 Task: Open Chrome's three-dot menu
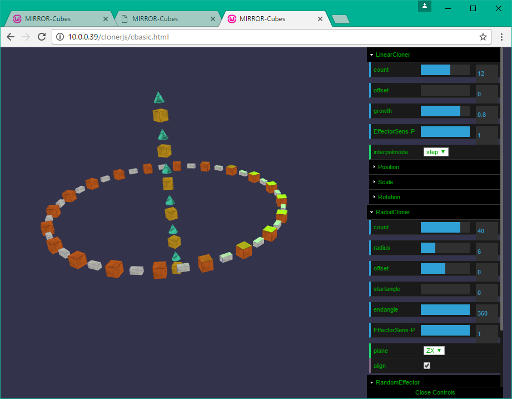[x=501, y=37]
